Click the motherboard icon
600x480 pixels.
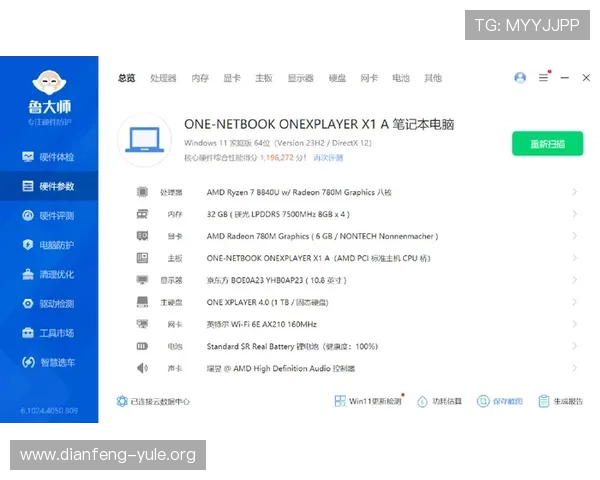[142, 258]
